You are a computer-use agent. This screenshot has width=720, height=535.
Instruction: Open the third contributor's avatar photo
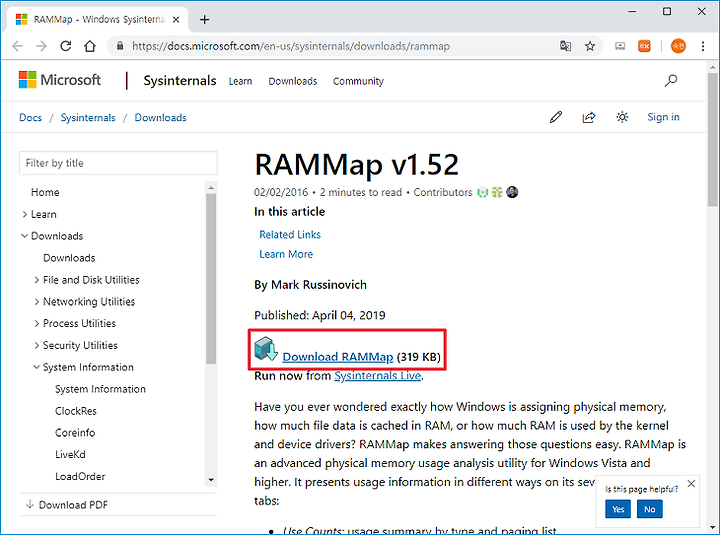(512, 192)
